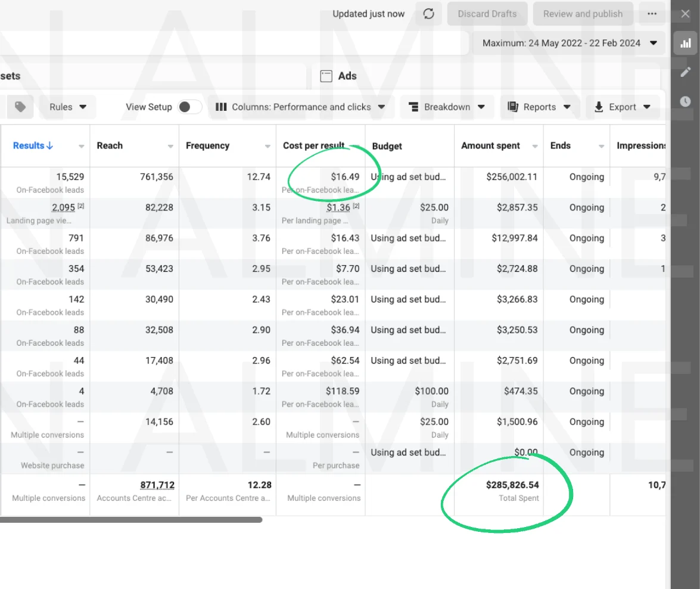Close the panel with the X icon
Image resolution: width=700 pixels, height=589 pixels.
685,14
